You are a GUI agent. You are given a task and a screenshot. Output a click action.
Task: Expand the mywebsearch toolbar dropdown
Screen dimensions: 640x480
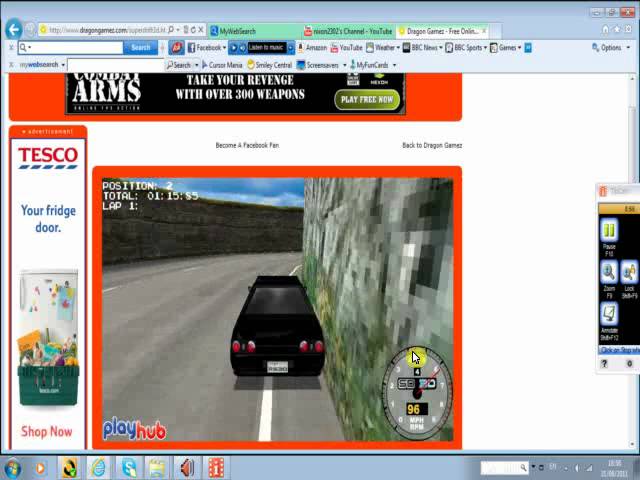[63, 64]
